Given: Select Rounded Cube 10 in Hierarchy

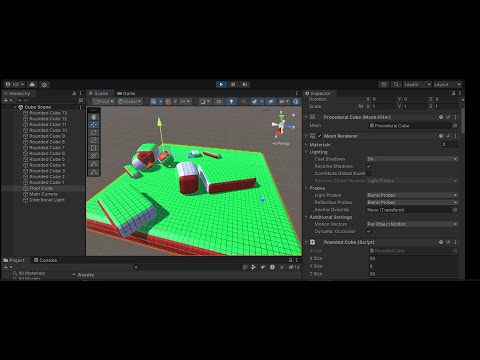Looking at the screenshot, I should tap(48, 130).
